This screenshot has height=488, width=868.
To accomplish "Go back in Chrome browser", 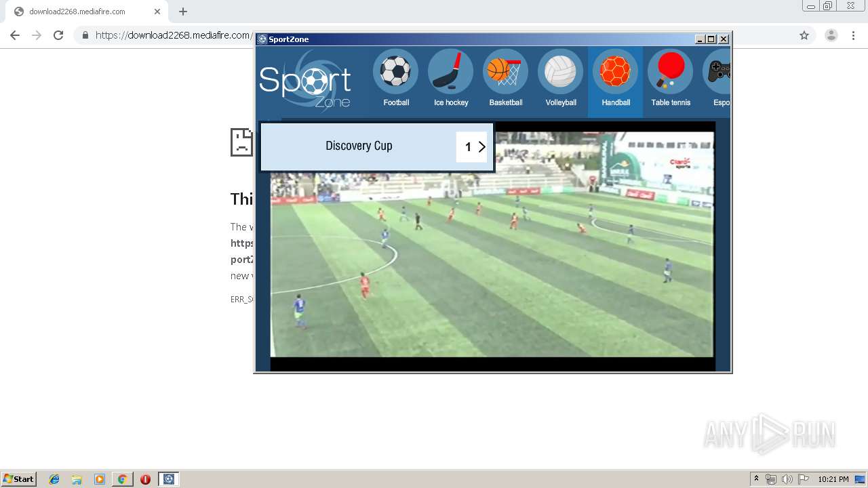I will pos(15,35).
